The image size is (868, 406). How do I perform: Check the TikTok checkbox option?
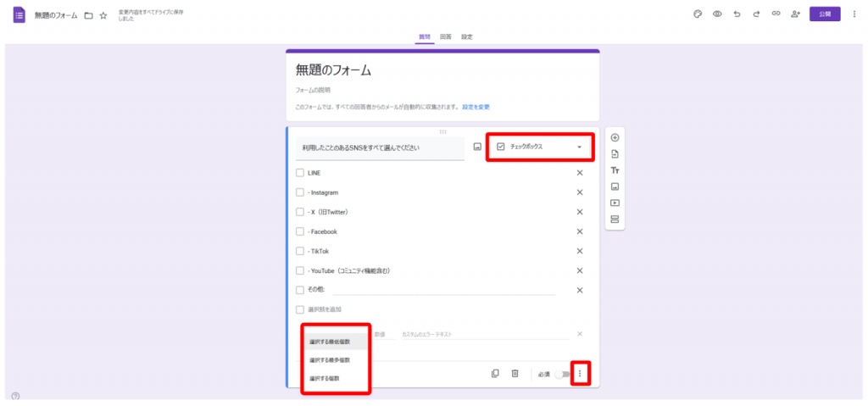[300, 251]
